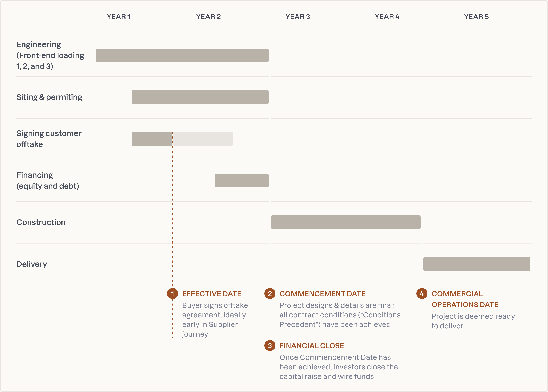The height and width of the screenshot is (392, 548).
Task: Select the Siting & permiting bar
Action: tap(200, 97)
